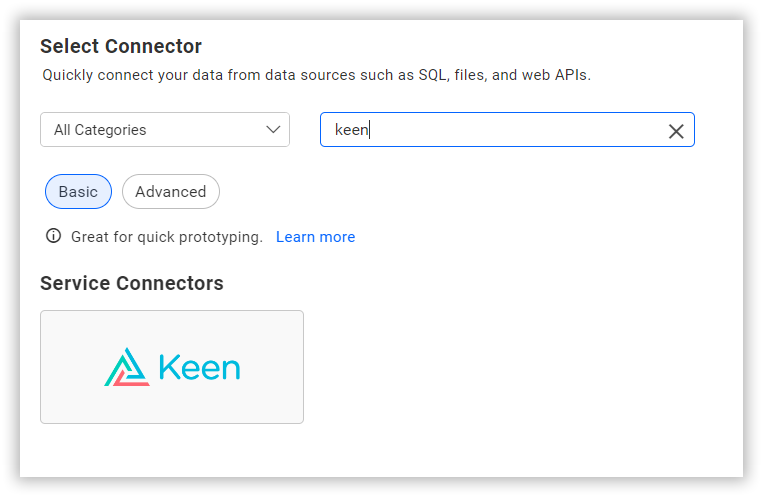This screenshot has width=763, height=497.
Task: Click the chevron arrow in All Categories
Action: pyautogui.click(x=273, y=129)
